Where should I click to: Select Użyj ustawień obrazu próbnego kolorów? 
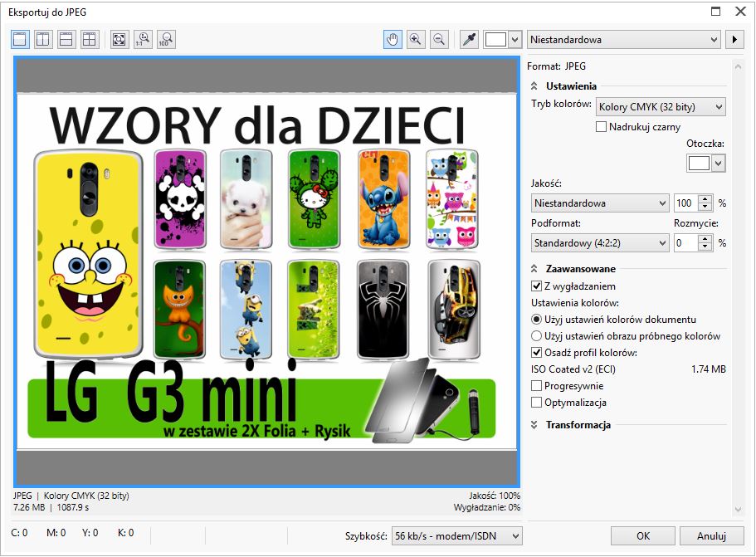click(x=537, y=336)
